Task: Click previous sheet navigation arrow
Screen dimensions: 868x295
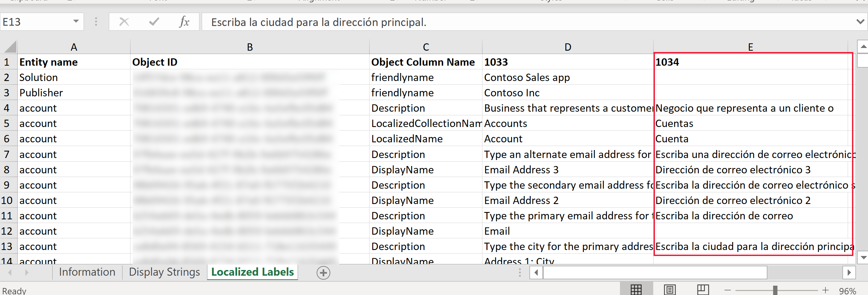Action: 10,272
